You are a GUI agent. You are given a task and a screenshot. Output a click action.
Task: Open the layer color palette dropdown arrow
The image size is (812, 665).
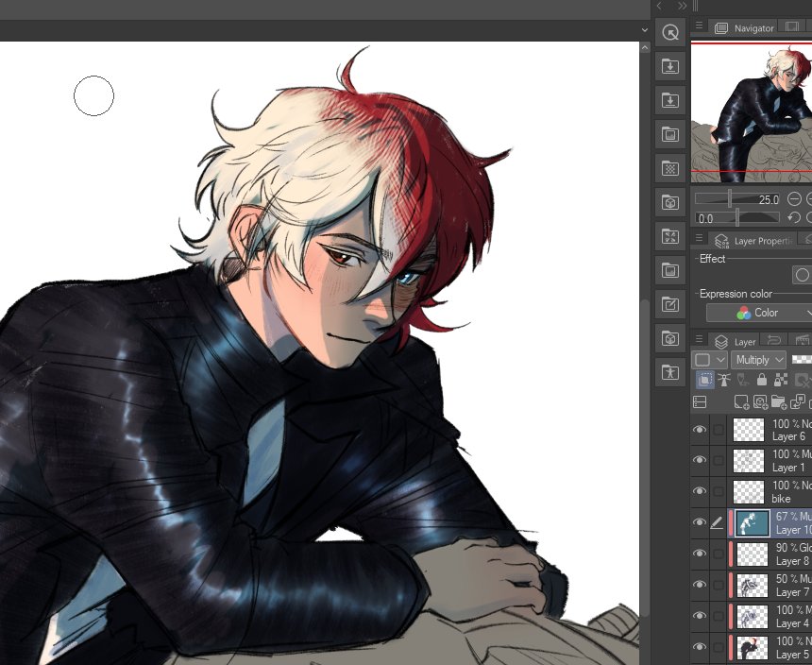tap(720, 360)
